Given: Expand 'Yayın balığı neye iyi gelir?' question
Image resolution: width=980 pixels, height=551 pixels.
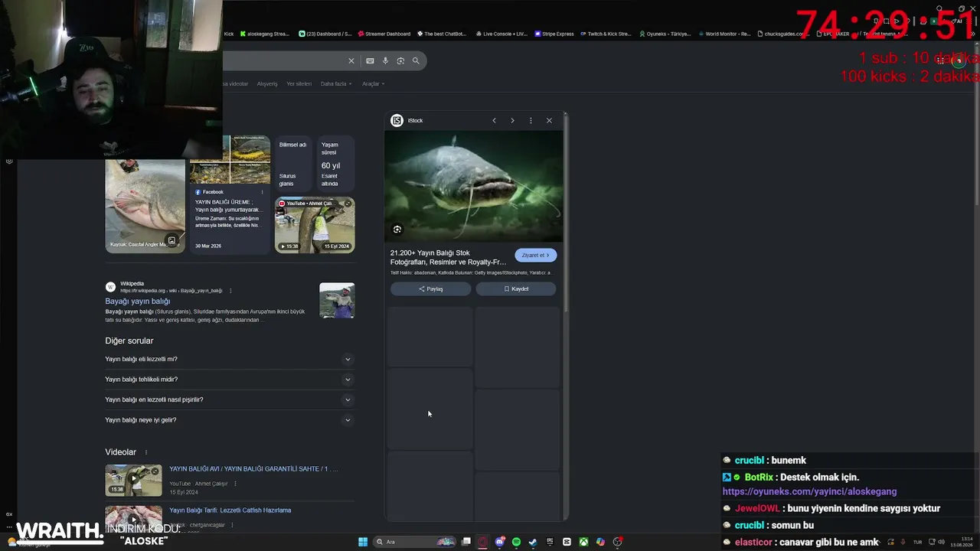Looking at the screenshot, I should pyautogui.click(x=229, y=420).
